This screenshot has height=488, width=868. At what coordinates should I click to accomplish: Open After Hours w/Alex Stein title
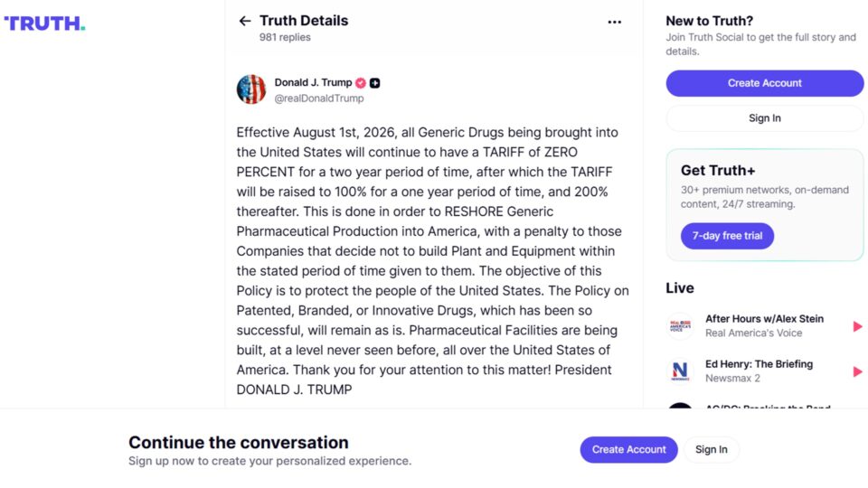tap(764, 319)
